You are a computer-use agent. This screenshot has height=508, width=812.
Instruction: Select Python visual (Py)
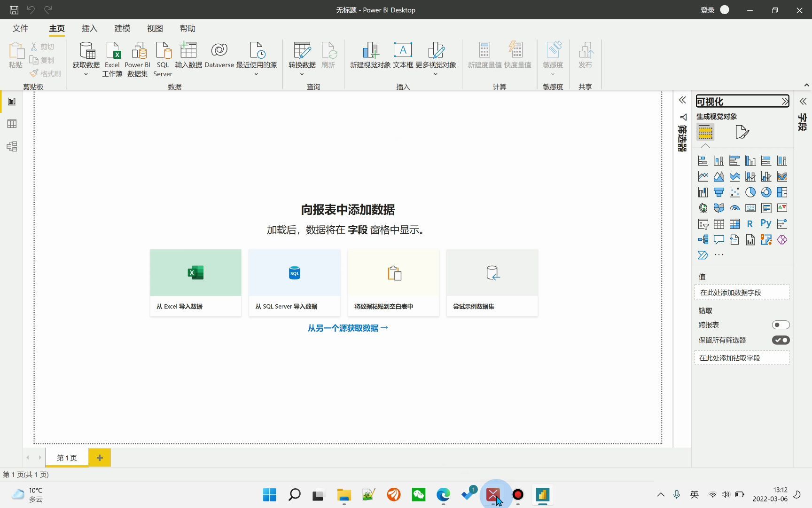[x=766, y=224]
